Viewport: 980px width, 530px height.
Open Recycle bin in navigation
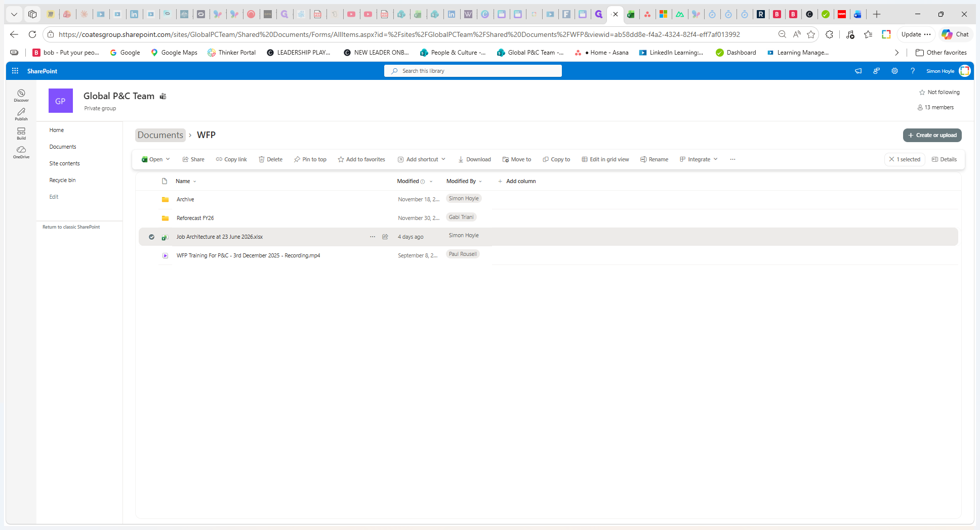[x=62, y=180]
